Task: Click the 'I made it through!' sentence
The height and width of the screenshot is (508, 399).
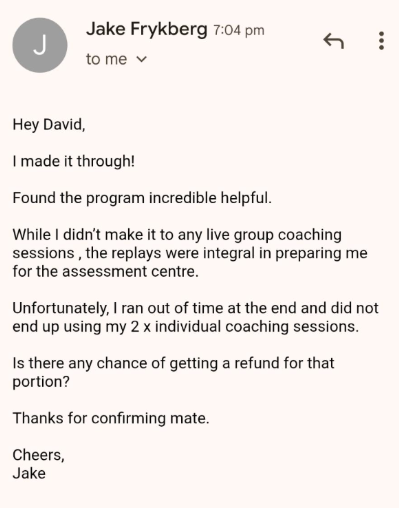Action: [x=74, y=161]
